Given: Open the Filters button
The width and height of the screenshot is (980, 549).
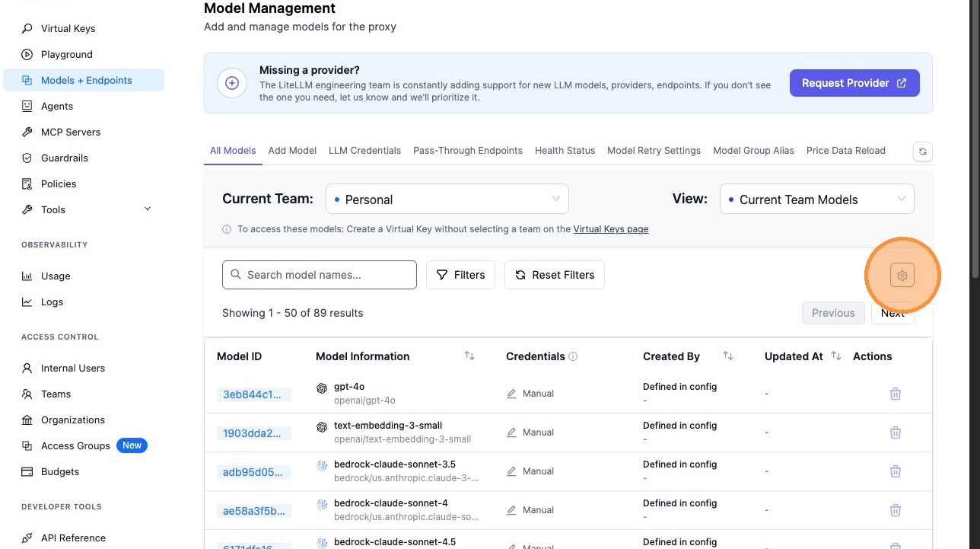Looking at the screenshot, I should tap(460, 275).
